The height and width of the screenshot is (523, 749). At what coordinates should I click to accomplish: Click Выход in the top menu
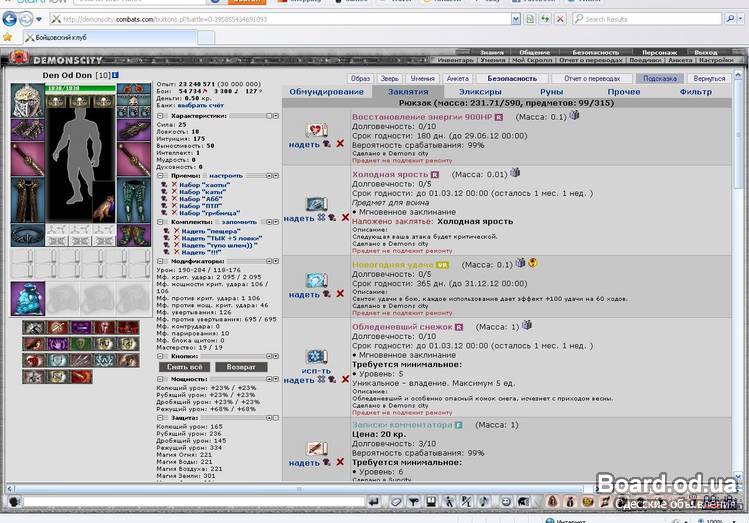[x=706, y=53]
